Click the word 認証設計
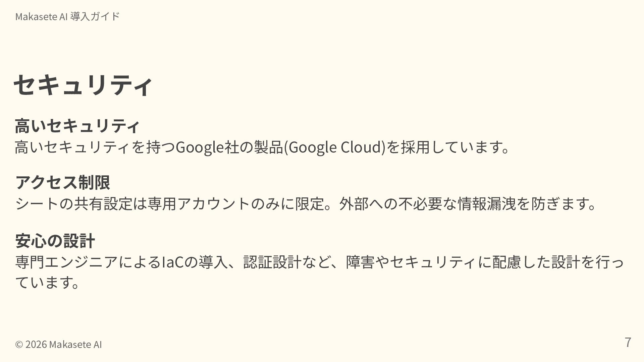 (x=272, y=262)
